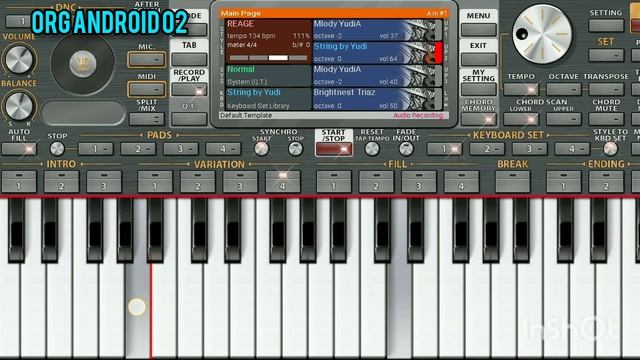Toggle the CHORD MEMORY button

pos(478,119)
